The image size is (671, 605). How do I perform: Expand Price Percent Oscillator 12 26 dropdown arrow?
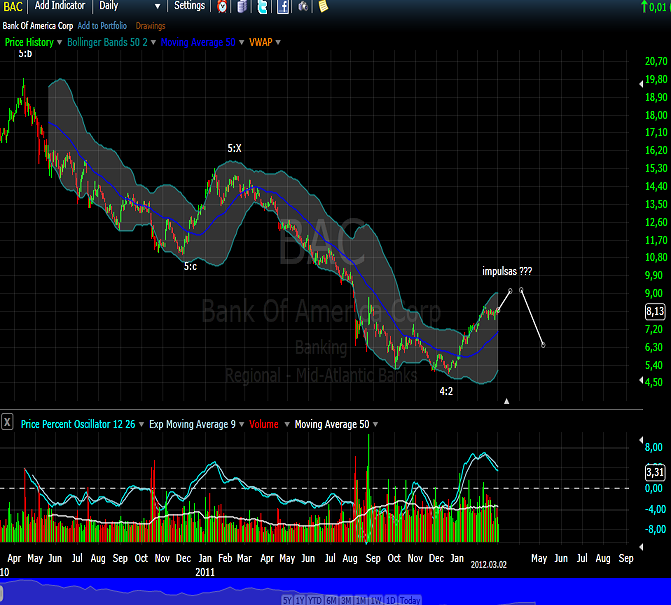142,424
